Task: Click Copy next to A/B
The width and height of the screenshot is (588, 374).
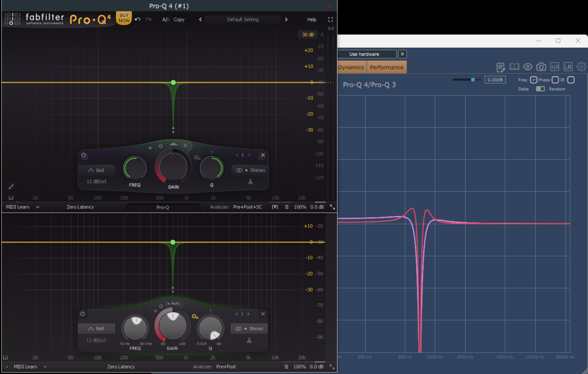Action: point(179,20)
